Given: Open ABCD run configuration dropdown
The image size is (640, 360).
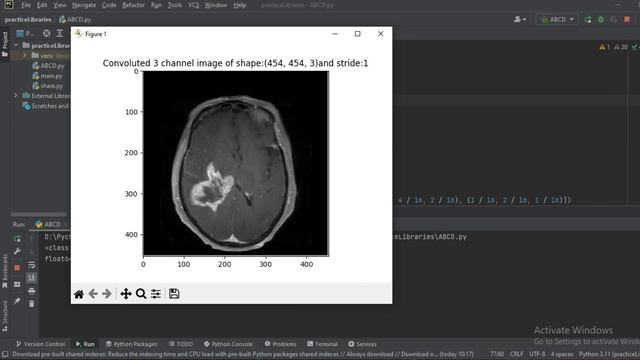Looking at the screenshot, I should coord(557,20).
